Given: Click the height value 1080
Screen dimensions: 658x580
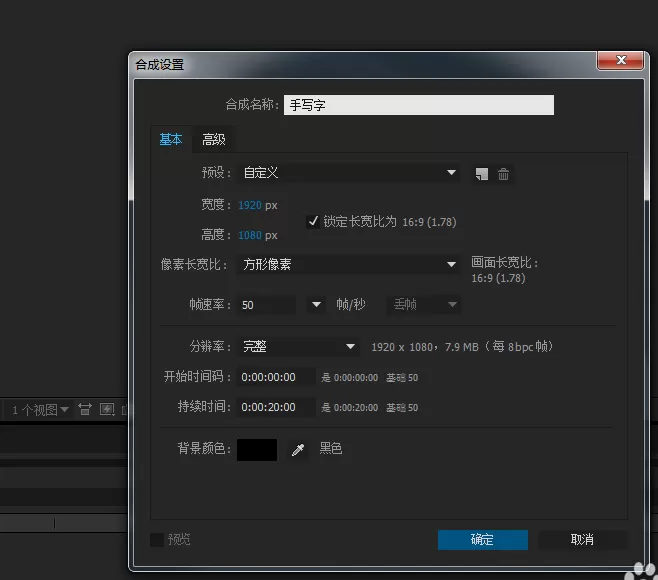Looking at the screenshot, I should coord(250,235).
